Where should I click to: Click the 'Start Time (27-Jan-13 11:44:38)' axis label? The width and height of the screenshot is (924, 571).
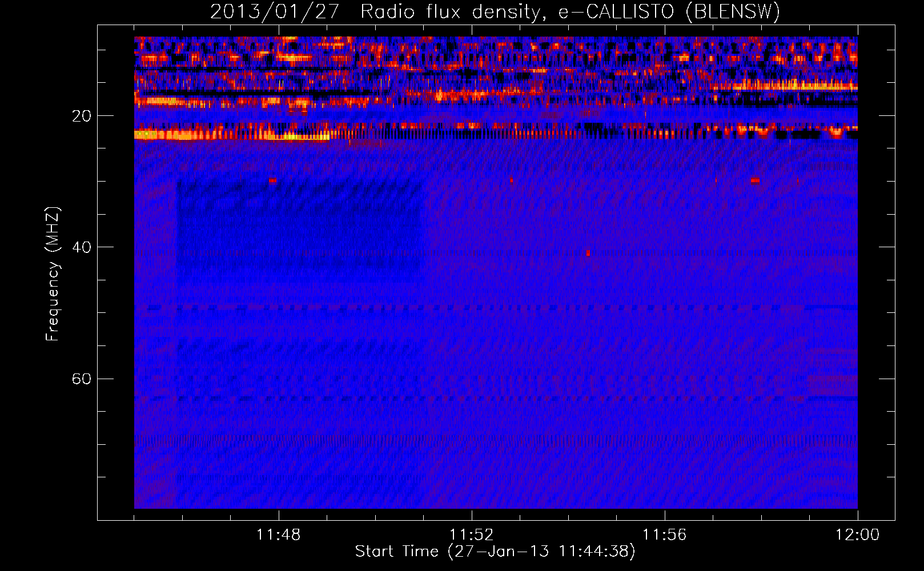tap(495, 552)
